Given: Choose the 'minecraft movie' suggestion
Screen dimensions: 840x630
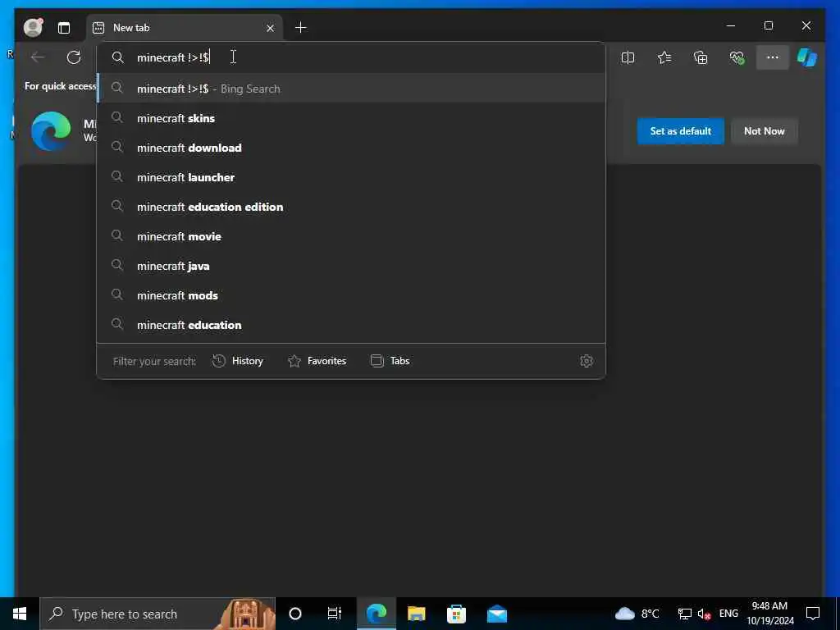Looking at the screenshot, I should pyautogui.click(x=351, y=235).
